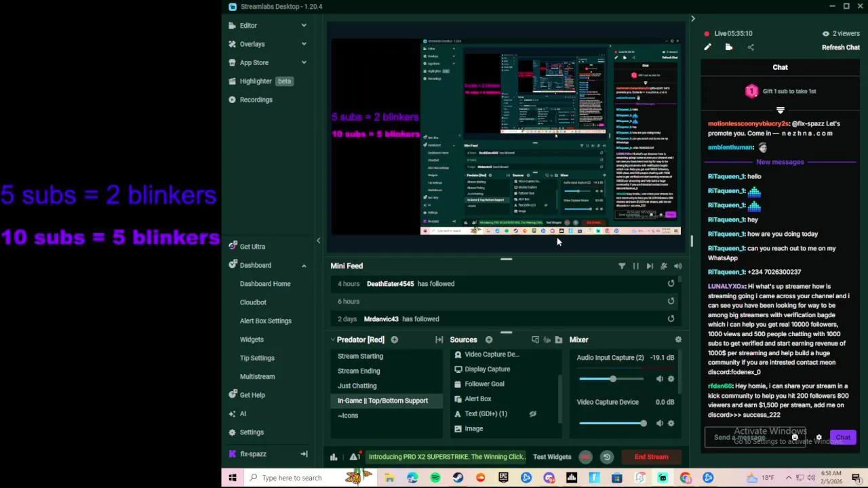Click Get Ultra at the top of the dashboard

(x=252, y=247)
